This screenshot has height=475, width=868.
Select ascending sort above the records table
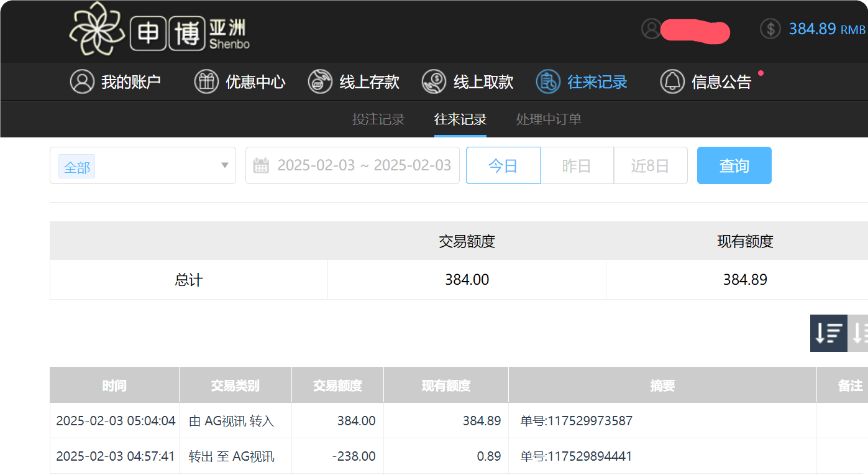[861, 333]
